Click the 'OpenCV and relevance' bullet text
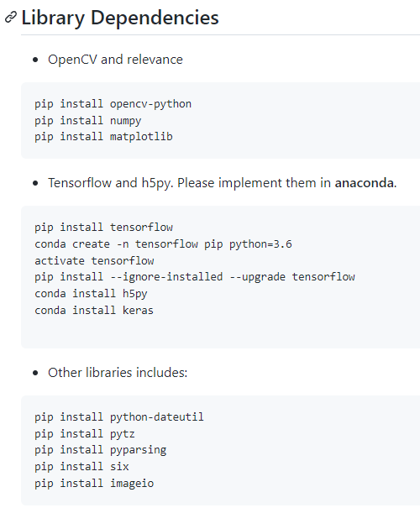 [115, 60]
